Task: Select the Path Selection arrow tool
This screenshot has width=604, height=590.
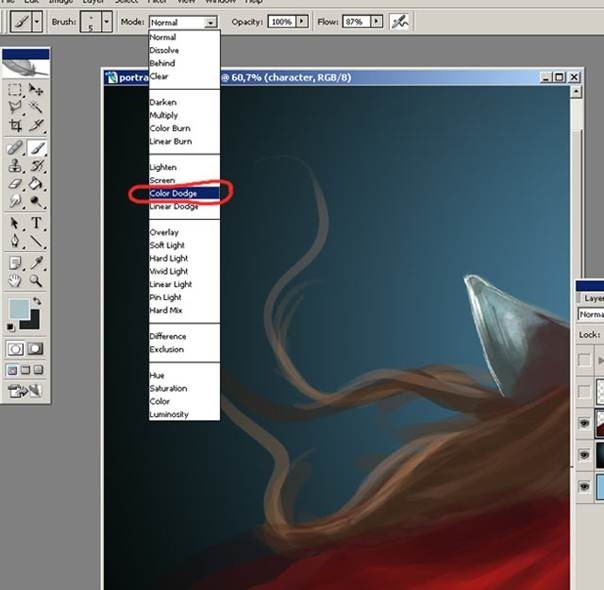Action: 15,223
